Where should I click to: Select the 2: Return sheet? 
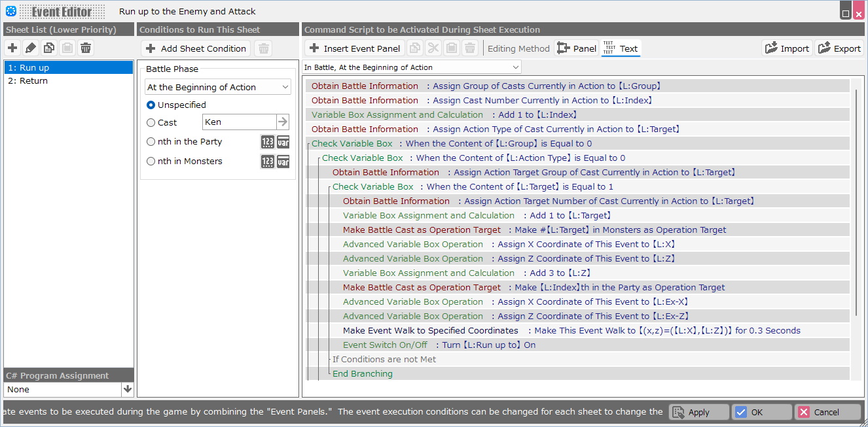28,81
